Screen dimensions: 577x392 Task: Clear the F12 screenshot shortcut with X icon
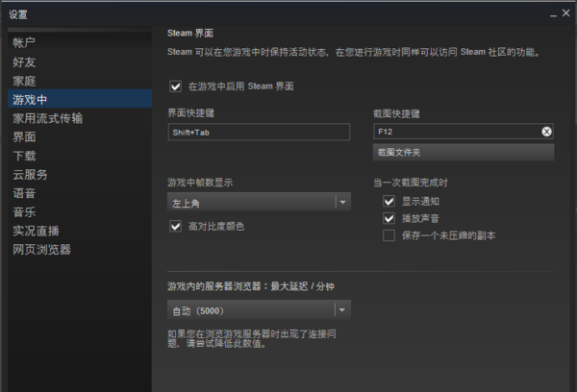pos(546,132)
